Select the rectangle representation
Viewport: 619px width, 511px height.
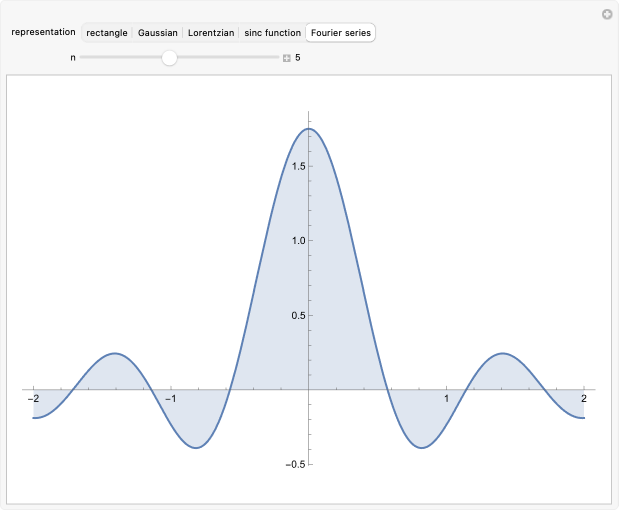[x=107, y=33]
